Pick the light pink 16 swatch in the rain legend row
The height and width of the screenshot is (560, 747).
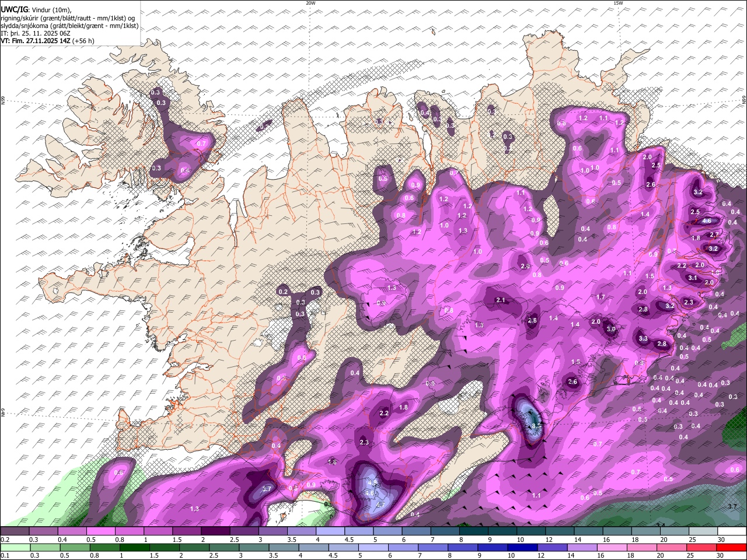click(x=612, y=547)
